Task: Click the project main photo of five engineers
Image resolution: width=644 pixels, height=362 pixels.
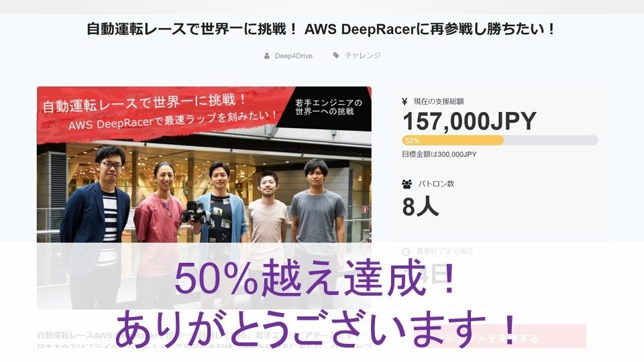Action: [204, 197]
